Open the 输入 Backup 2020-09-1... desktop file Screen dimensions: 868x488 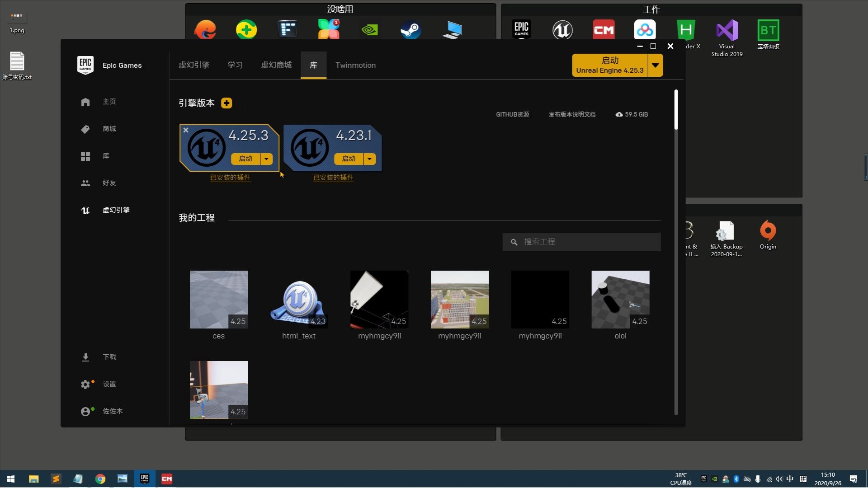point(726,239)
